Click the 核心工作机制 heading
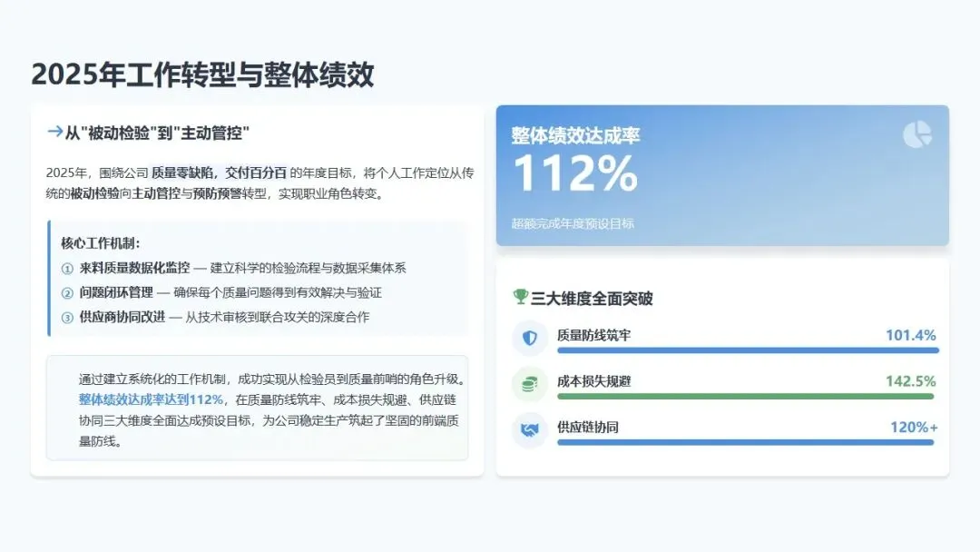Screen dimensions: 980x552 [x=101, y=243]
